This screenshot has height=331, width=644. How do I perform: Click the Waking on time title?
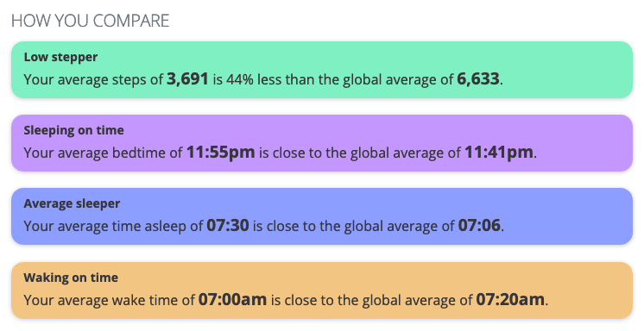[x=71, y=278]
